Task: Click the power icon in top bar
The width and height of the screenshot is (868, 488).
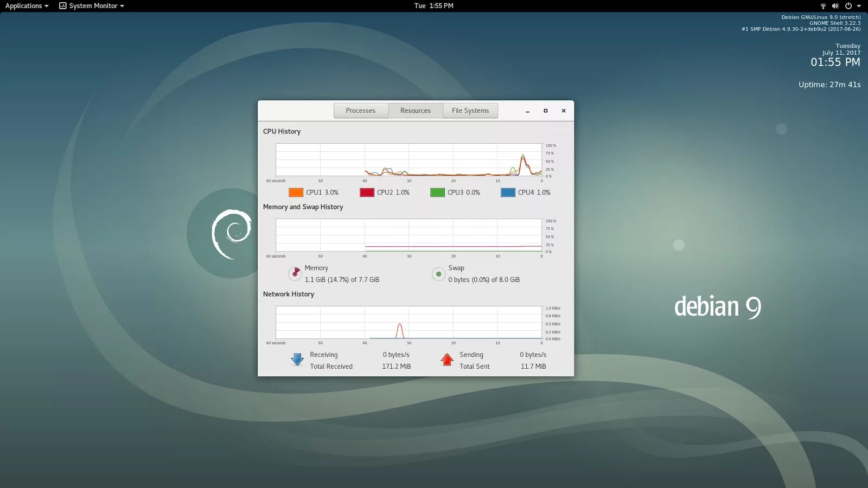Action: (848, 6)
